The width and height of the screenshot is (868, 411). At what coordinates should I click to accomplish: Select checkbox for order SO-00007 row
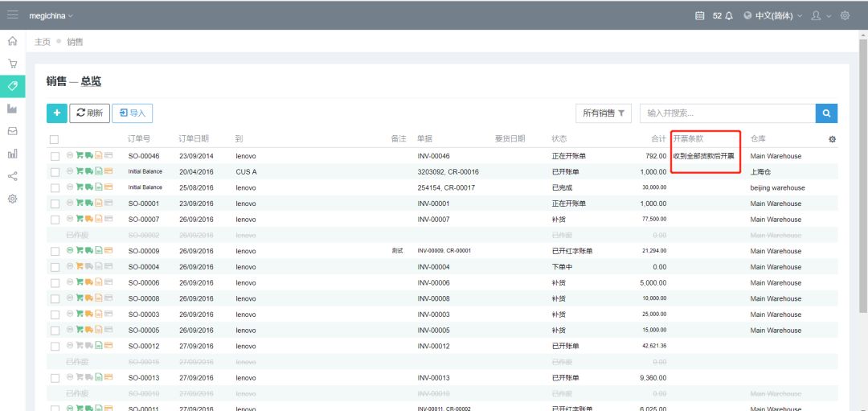click(55, 220)
